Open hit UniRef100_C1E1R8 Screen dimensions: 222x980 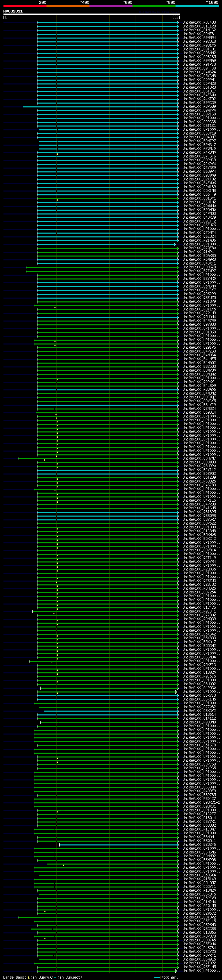pyautogui.click(x=199, y=26)
